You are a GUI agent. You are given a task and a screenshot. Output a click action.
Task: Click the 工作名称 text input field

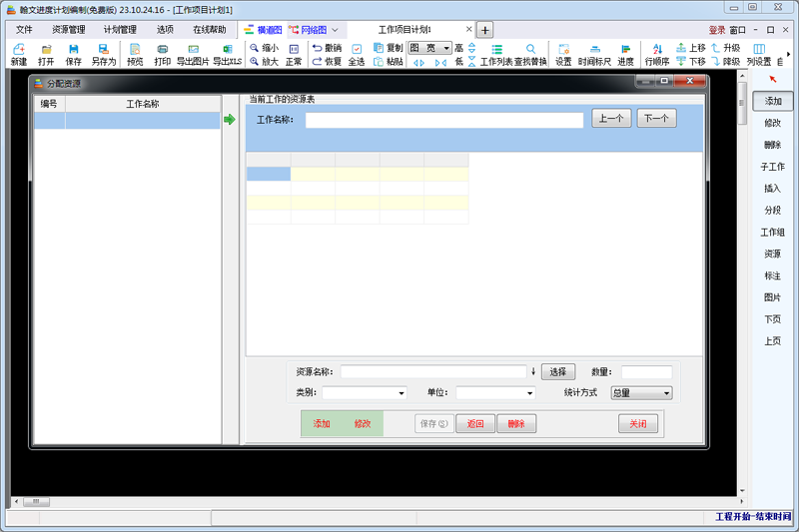tap(443, 120)
